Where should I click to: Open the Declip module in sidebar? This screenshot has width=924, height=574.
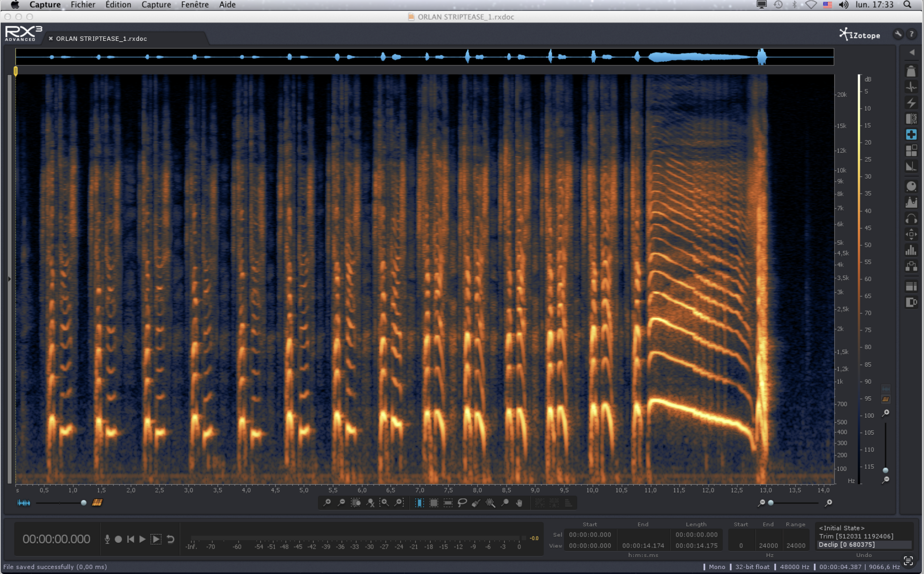(911, 71)
